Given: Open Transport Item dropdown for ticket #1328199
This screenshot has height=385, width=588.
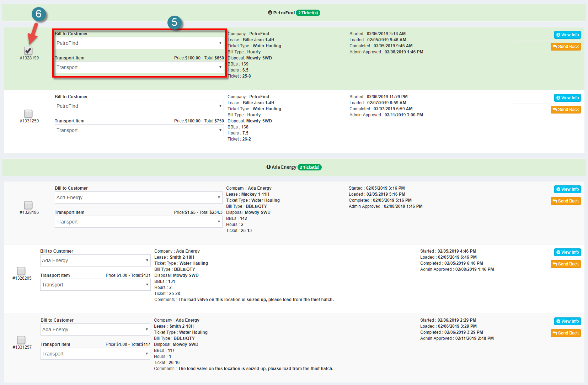Looking at the screenshot, I should tap(139, 67).
